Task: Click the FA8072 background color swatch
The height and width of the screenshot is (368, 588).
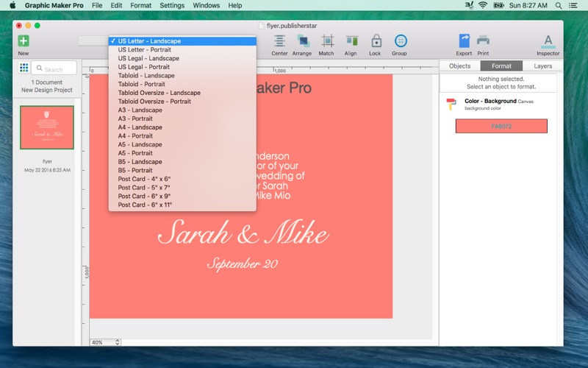Action: click(501, 126)
